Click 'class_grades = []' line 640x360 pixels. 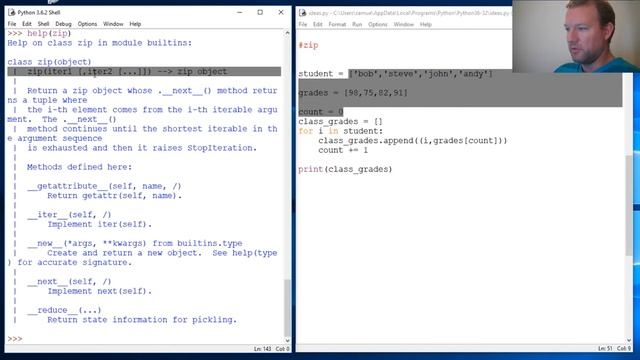pos(340,121)
